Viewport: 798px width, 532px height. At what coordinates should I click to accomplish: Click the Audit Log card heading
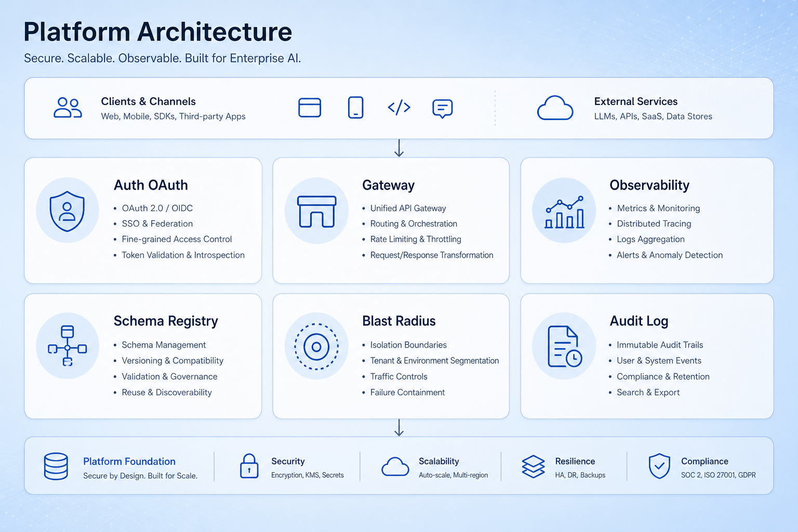pos(639,321)
